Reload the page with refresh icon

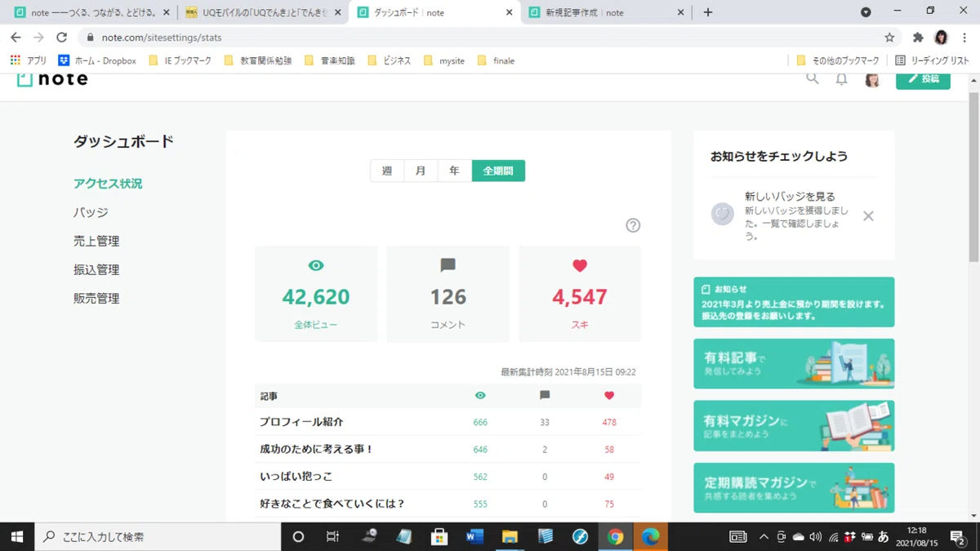61,38
